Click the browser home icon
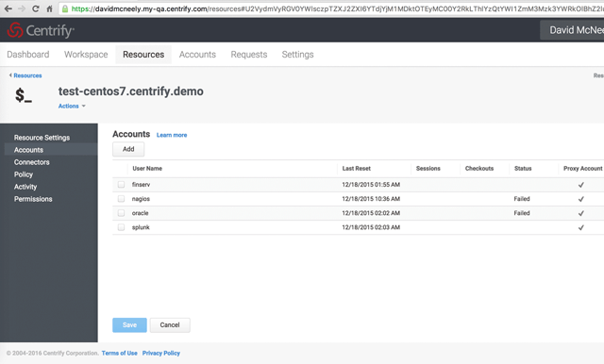 49,8
